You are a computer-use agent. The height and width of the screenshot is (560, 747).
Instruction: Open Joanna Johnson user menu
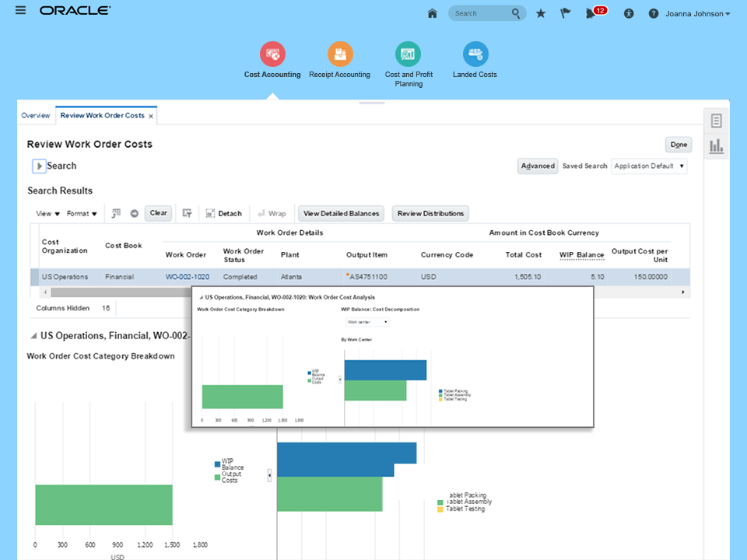697,14
